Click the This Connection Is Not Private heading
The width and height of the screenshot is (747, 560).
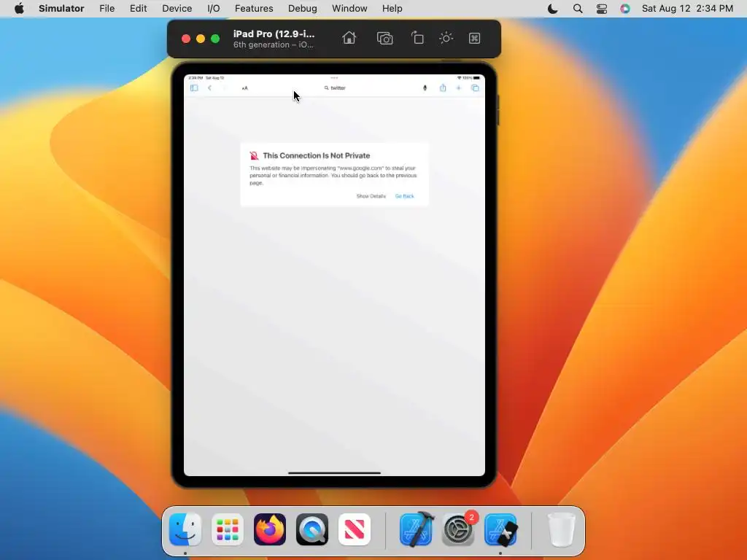tap(317, 156)
